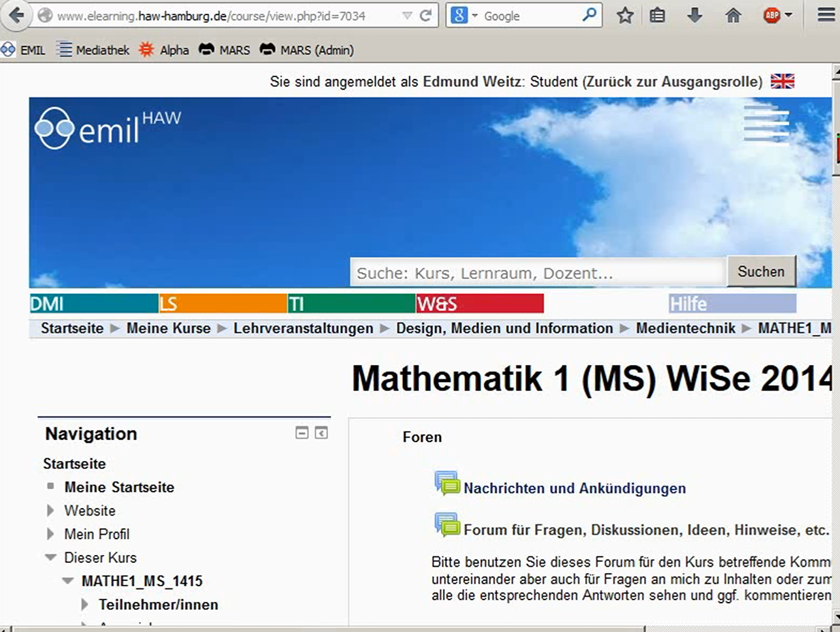Open the DMI faculty tab

[x=94, y=304]
